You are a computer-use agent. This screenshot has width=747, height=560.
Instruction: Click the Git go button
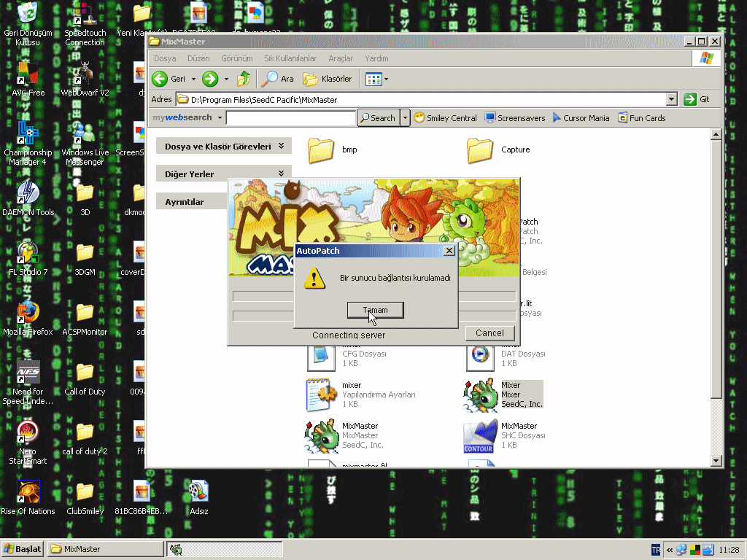click(697, 99)
